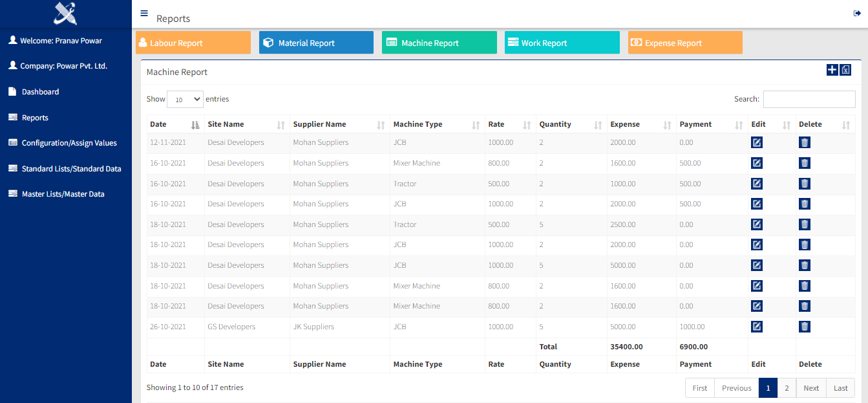Sort the table by the Site Name column header

tap(247, 124)
